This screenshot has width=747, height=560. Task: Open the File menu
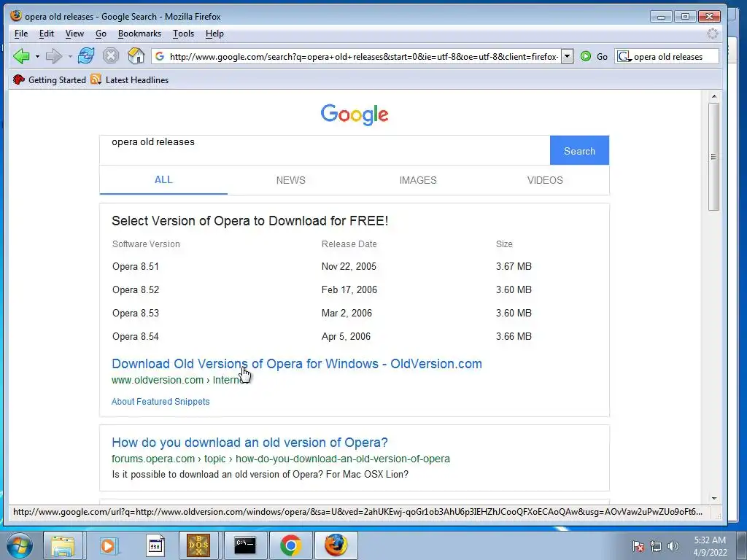pos(21,34)
